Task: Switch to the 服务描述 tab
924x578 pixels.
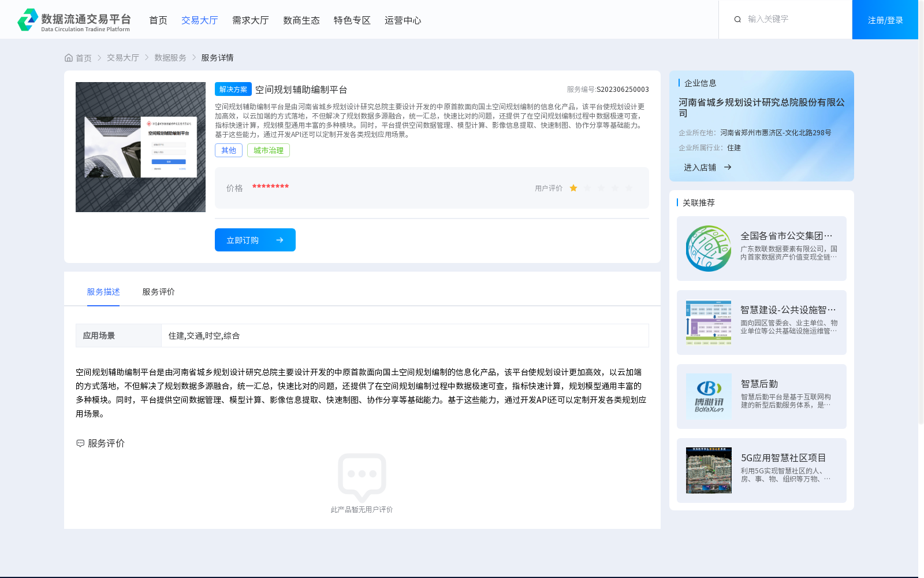Action: pyautogui.click(x=103, y=292)
